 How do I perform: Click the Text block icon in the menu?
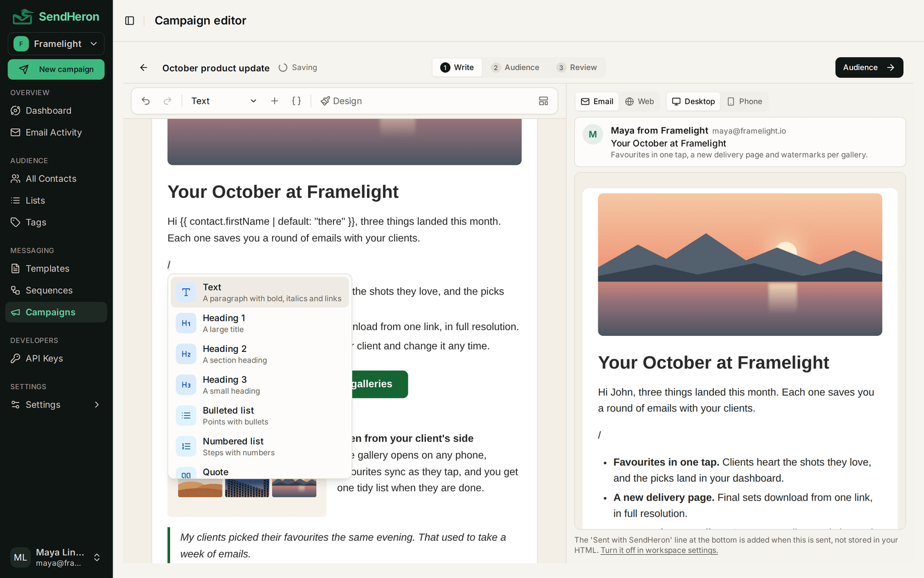[186, 292]
